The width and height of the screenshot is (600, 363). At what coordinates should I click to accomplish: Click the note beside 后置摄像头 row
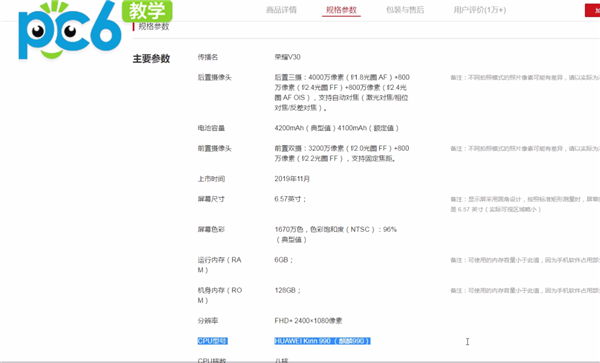coord(525,78)
